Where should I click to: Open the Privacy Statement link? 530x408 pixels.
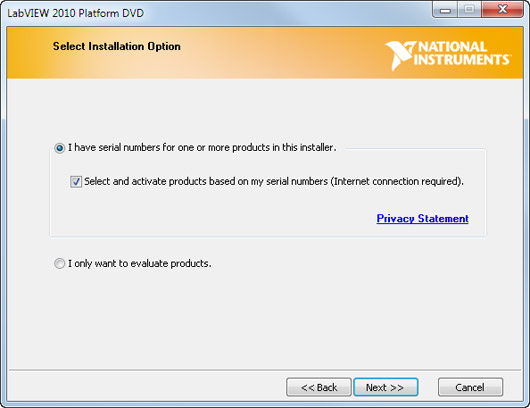pos(423,218)
